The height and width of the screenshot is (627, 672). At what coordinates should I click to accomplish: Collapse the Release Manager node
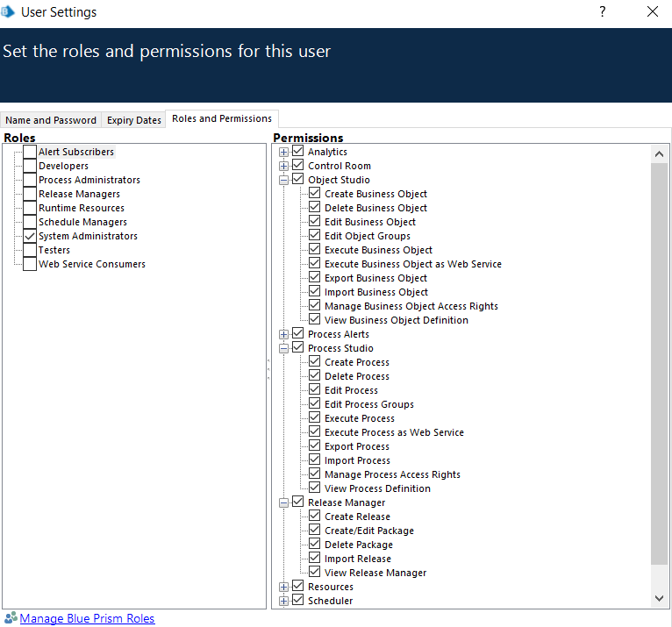tap(283, 502)
